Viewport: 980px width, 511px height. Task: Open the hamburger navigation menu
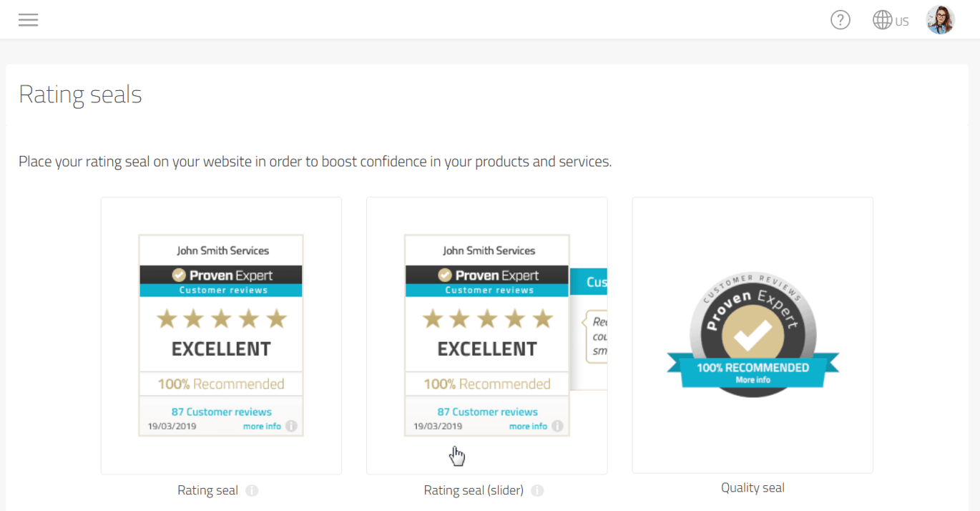click(28, 19)
